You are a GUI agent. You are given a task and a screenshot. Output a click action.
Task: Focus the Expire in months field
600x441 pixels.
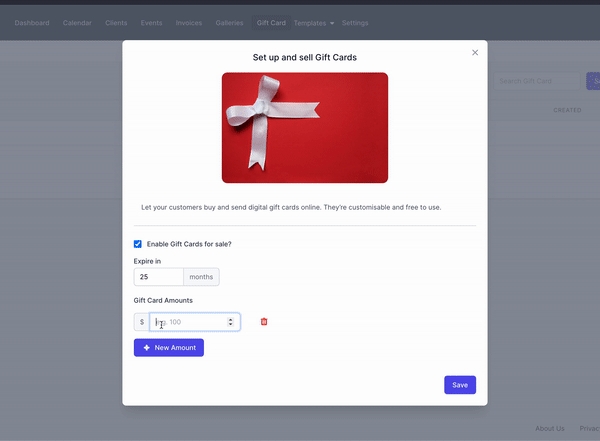(159, 277)
